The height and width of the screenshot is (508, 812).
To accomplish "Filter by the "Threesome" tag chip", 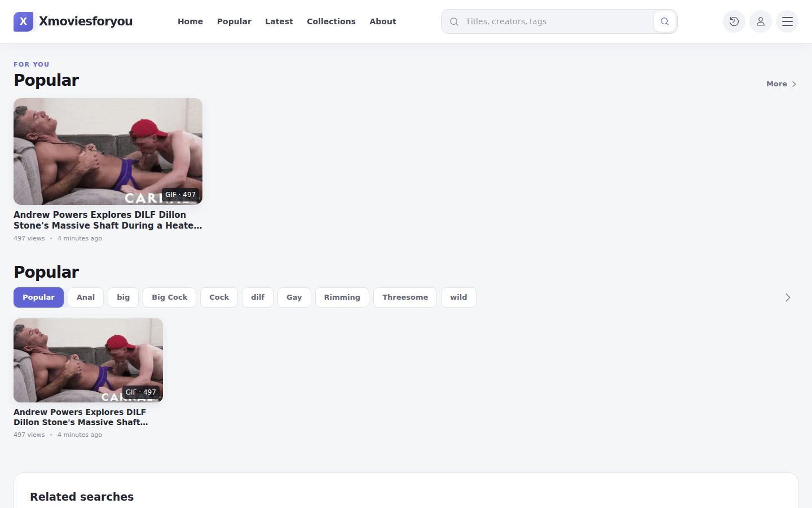I will (405, 297).
